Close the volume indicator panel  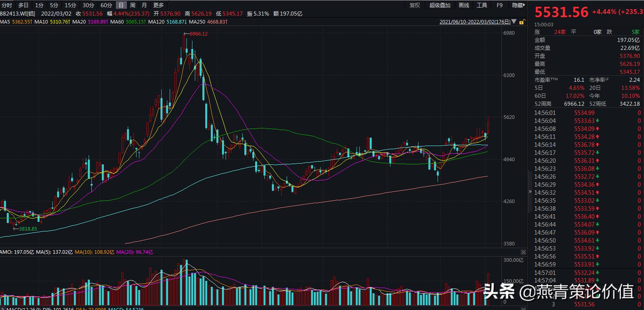coord(523,252)
